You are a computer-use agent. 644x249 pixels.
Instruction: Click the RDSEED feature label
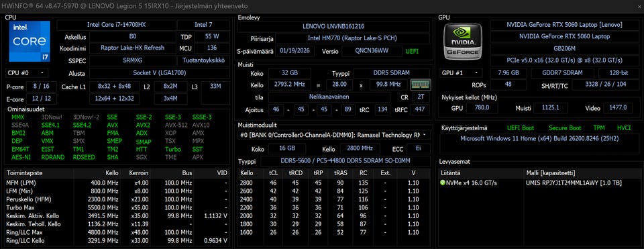point(83,157)
